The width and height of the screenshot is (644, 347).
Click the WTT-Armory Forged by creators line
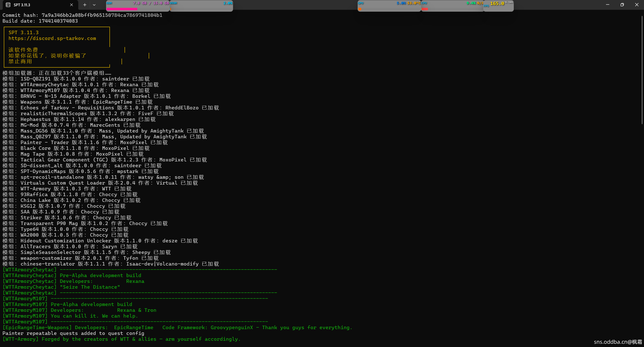tap(121, 339)
